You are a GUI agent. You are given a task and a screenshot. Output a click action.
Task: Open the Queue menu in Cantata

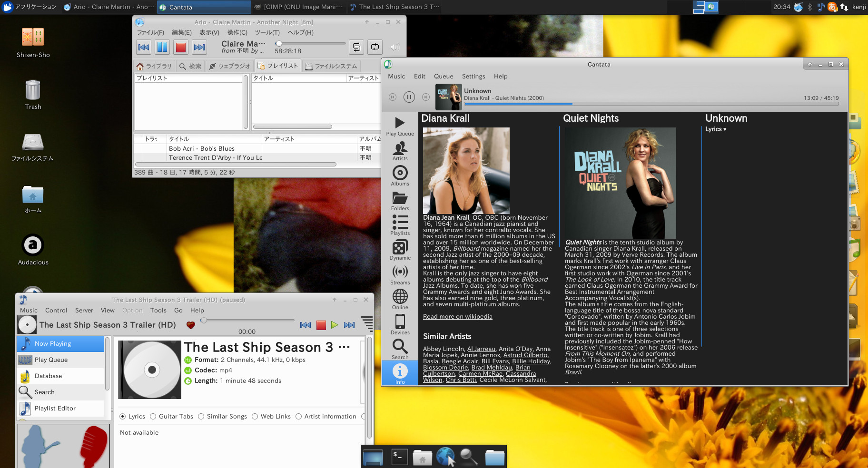point(443,76)
